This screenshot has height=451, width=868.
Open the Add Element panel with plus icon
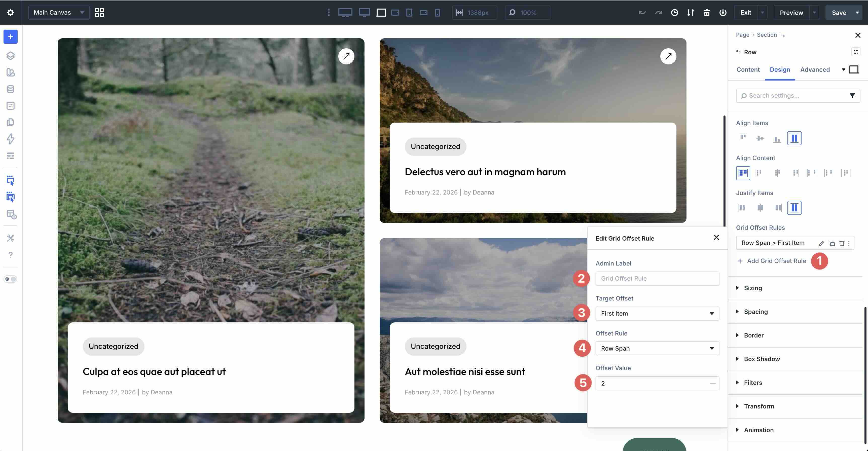10,37
